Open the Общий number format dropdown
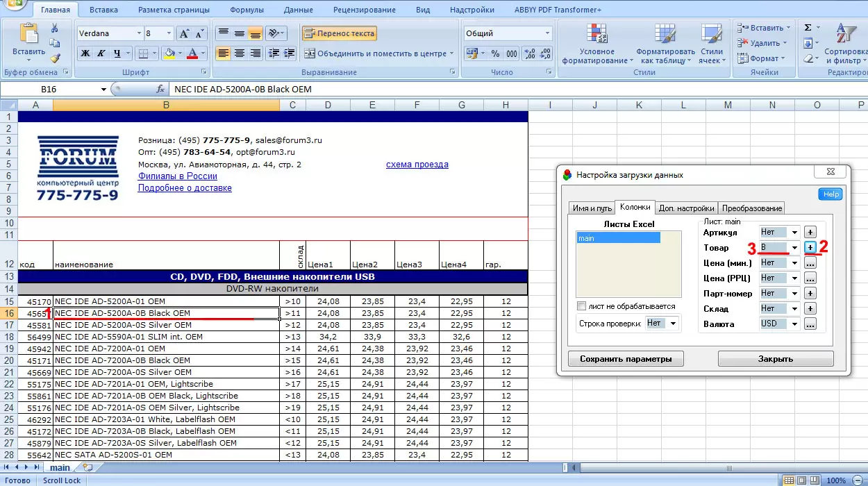The width and height of the screenshot is (868, 486). pyautogui.click(x=547, y=33)
